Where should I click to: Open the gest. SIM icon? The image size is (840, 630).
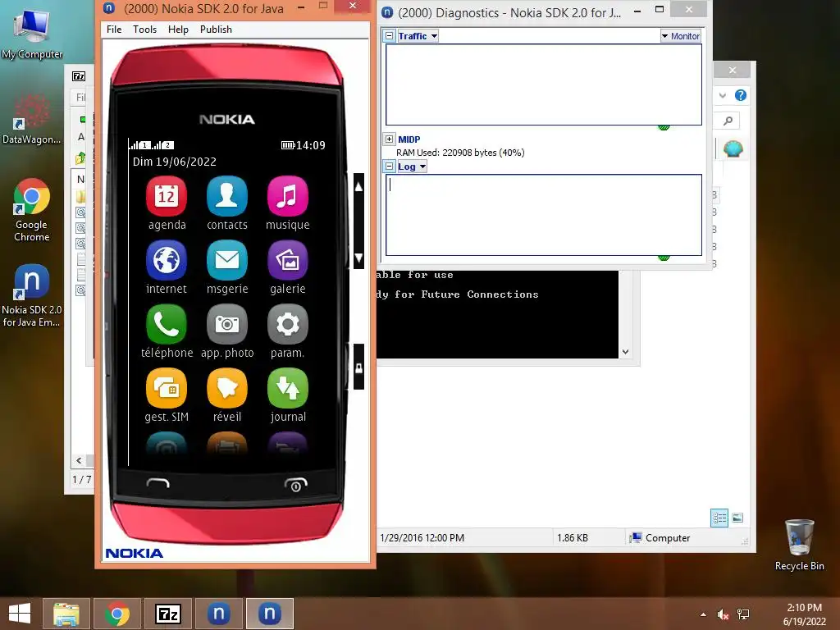[x=166, y=388]
